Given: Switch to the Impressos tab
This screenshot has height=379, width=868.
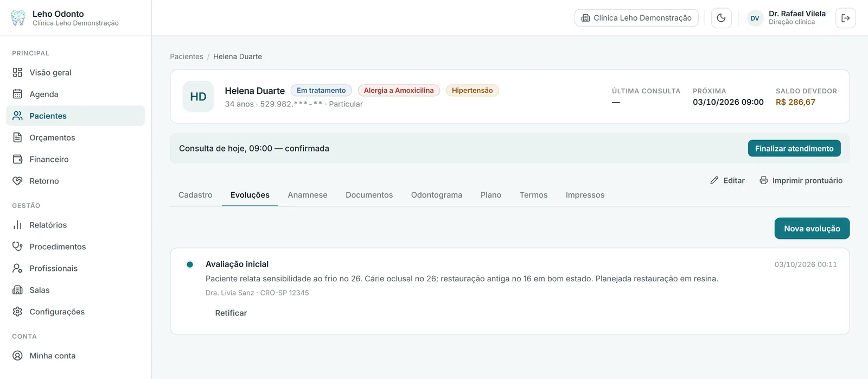Looking at the screenshot, I should pyautogui.click(x=585, y=195).
